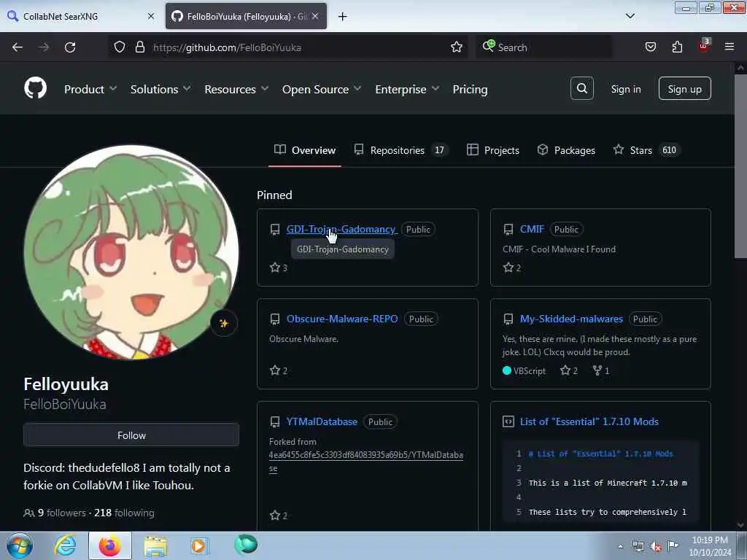This screenshot has height=560, width=747.
Task: Expand the Open Source dropdown
Action: pos(322,89)
